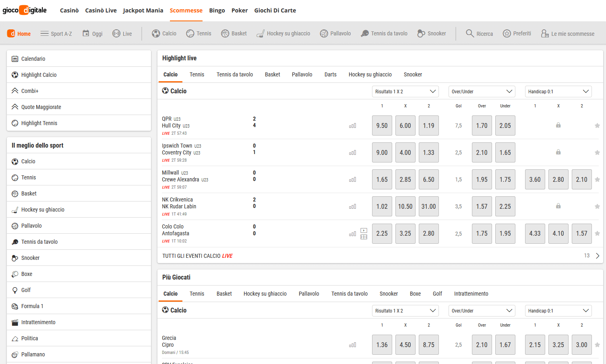606x364 pixels.
Task: Bet on NK Rudar Labin win at 31.00
Action: 429,206
